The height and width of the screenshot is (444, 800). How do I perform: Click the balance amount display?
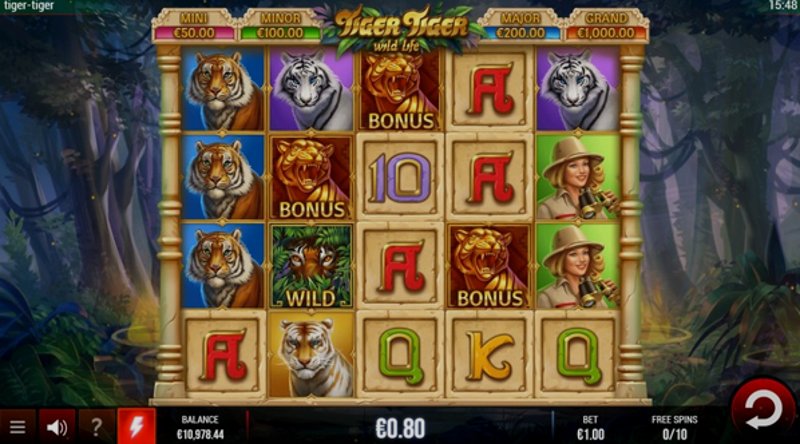(200, 427)
